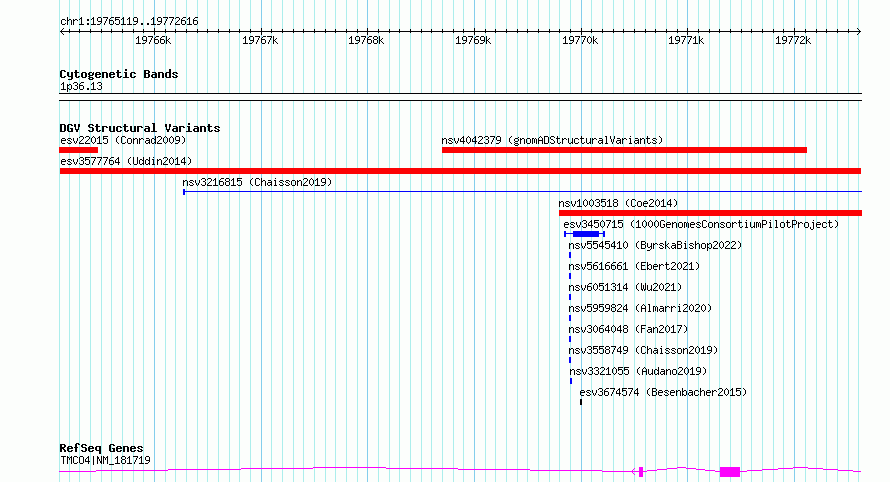The image size is (890, 482).
Task: Click the 19771k ruler position
Action: click(x=686, y=40)
